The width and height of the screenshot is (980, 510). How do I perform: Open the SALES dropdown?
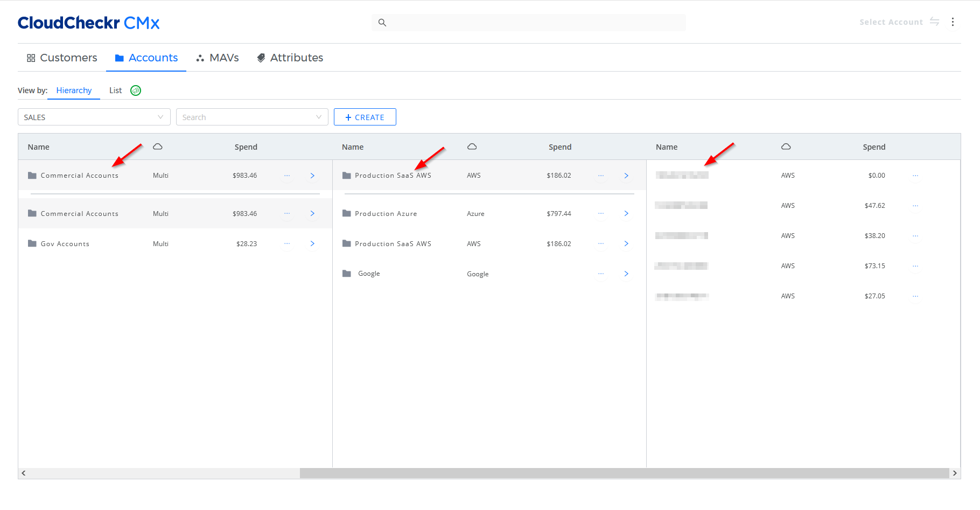(x=94, y=117)
